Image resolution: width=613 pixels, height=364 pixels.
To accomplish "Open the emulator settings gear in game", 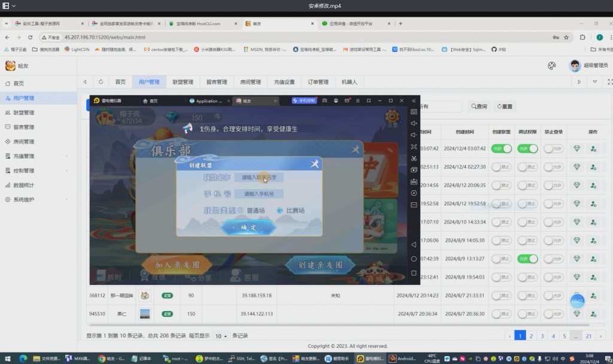I will pyautogui.click(x=392, y=117).
